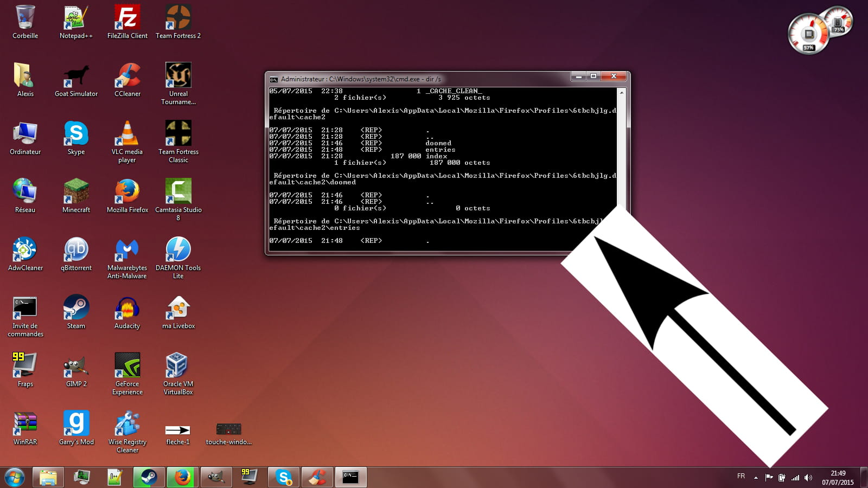This screenshot has height=488, width=868.
Task: Click the CCleaner desktop icon
Action: click(x=127, y=76)
